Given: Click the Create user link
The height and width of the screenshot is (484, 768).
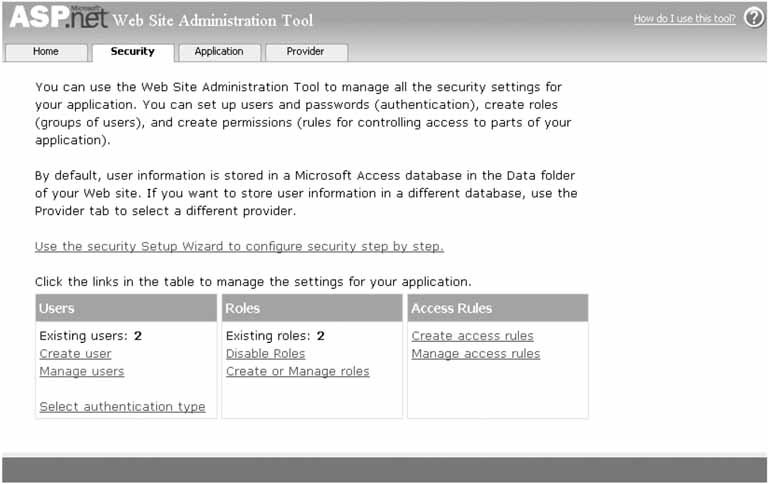Looking at the screenshot, I should (75, 354).
